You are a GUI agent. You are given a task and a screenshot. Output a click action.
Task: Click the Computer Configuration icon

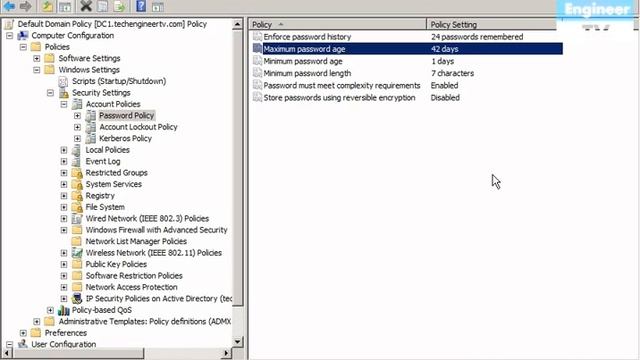23,36
